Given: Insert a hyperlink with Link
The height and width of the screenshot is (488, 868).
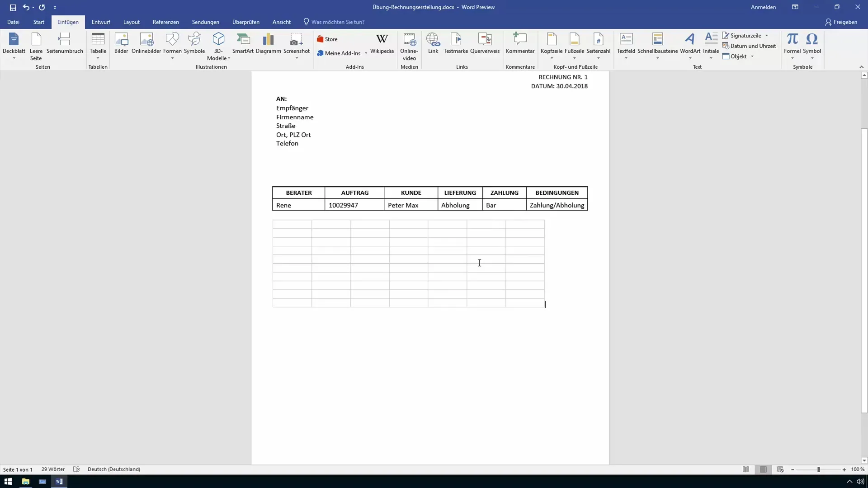Looking at the screenshot, I should (x=433, y=44).
